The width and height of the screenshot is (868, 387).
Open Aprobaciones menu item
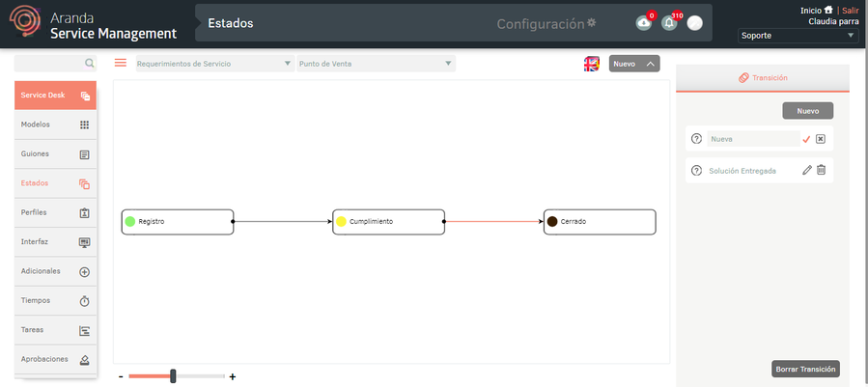point(55,359)
